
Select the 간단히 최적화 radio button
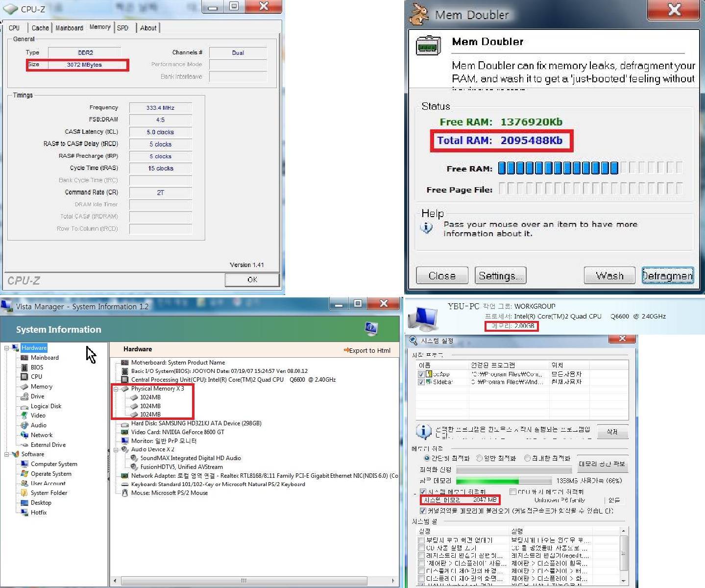click(427, 458)
